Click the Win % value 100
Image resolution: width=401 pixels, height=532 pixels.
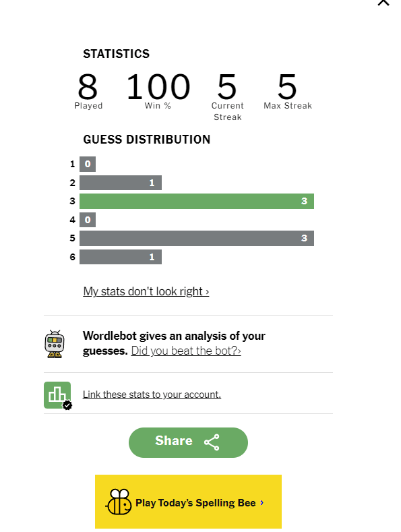(158, 86)
